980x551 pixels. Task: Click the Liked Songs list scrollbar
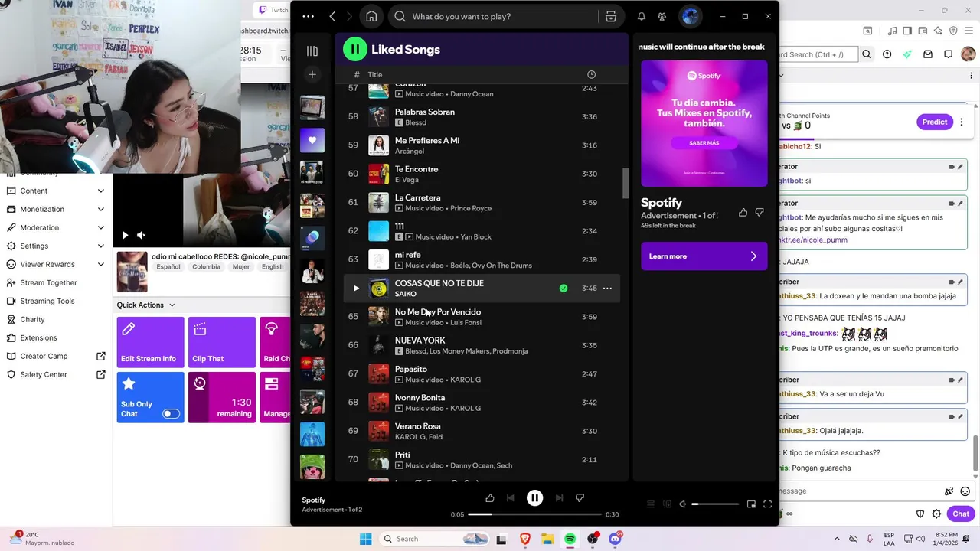click(626, 184)
